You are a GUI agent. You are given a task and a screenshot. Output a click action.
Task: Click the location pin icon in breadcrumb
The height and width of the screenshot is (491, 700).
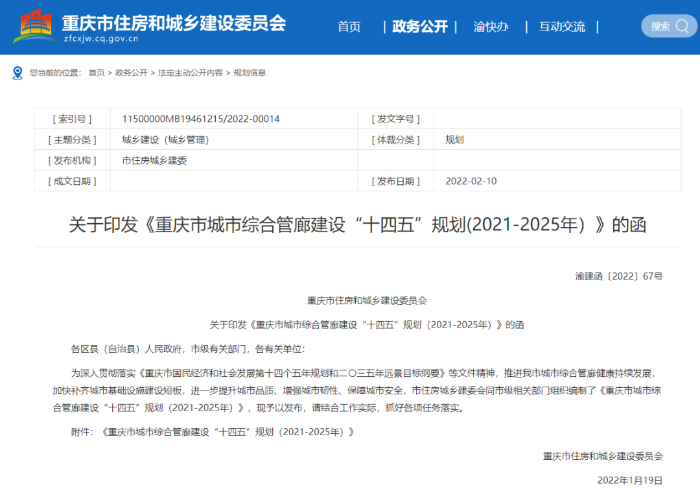17,73
